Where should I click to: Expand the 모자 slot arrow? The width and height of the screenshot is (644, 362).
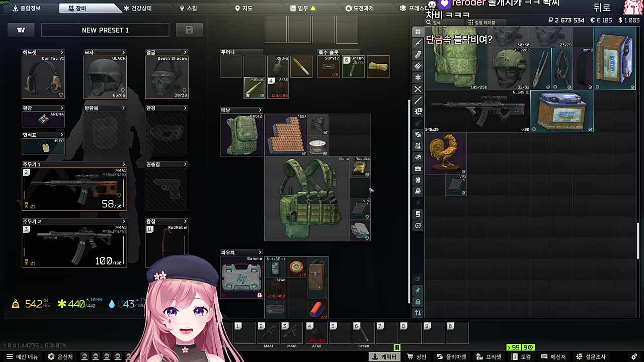point(123,52)
